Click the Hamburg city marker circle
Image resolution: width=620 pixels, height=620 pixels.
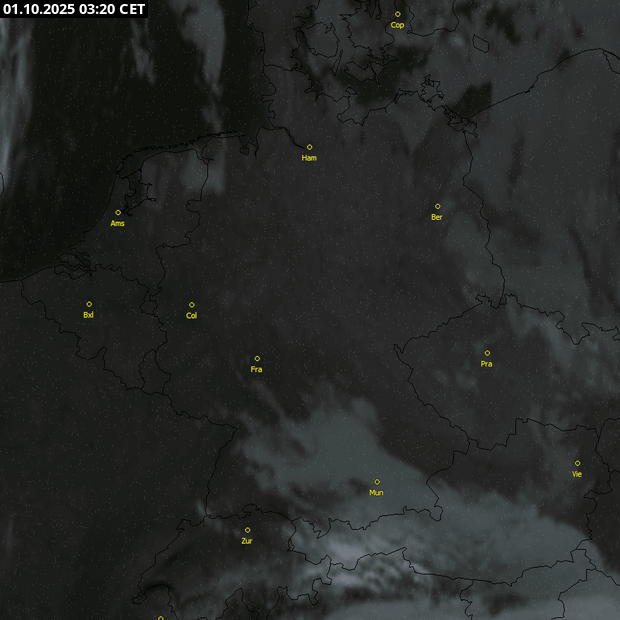[309, 147]
